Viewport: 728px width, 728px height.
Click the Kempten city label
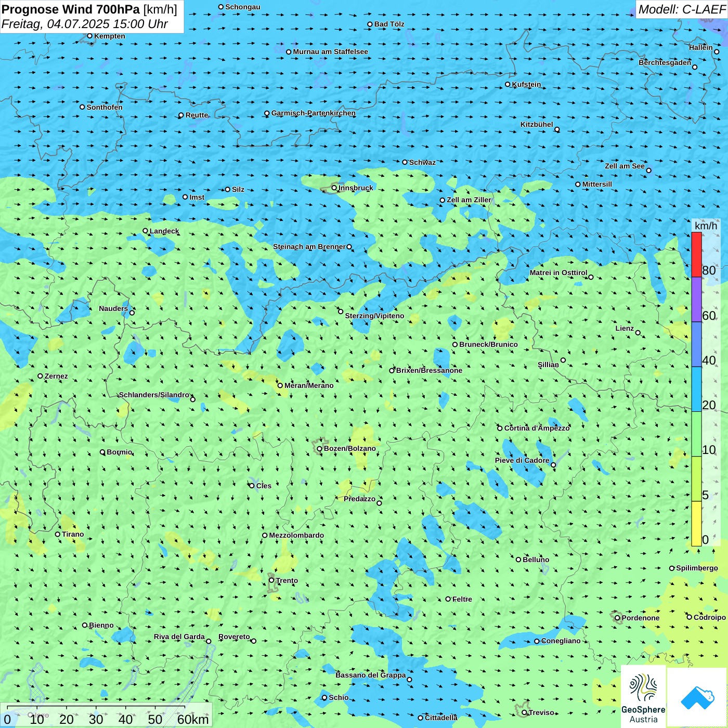(110, 36)
